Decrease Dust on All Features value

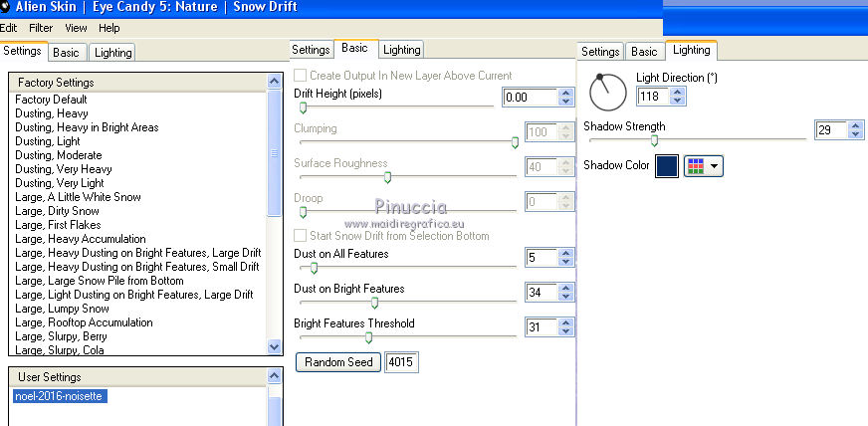(x=565, y=262)
